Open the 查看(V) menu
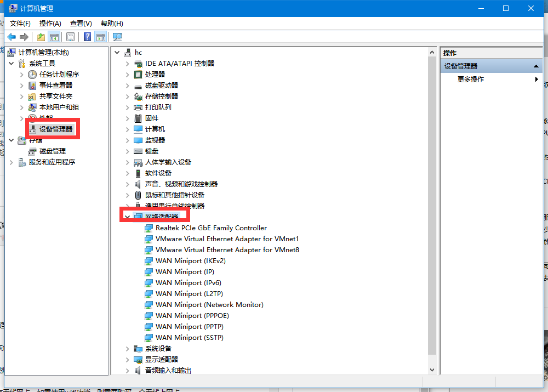The image size is (548, 392). (x=81, y=23)
